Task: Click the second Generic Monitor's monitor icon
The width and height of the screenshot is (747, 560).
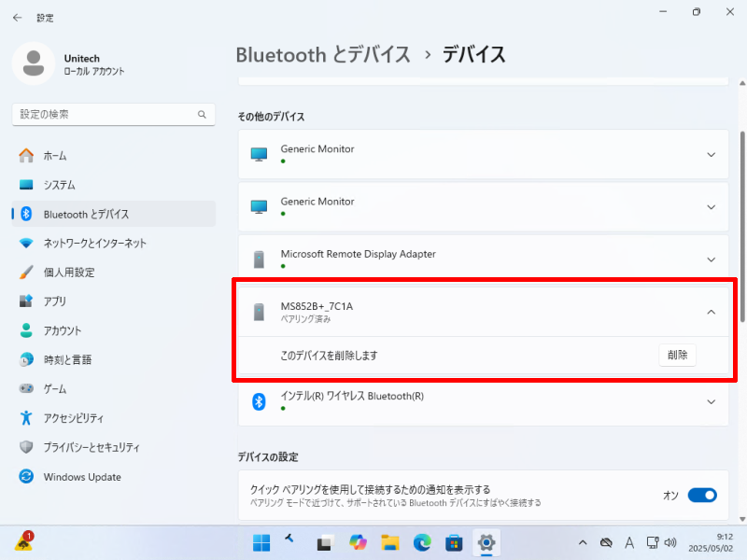Action: [260, 206]
